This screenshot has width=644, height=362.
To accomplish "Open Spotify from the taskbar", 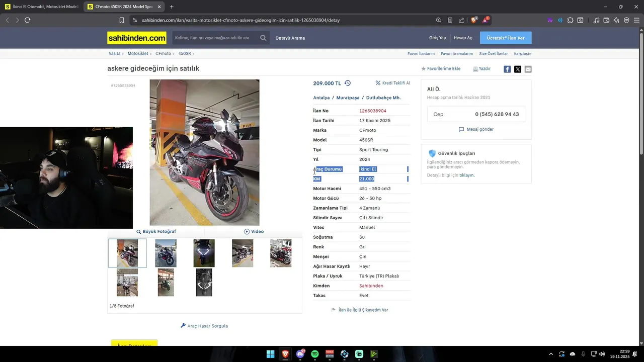I will (315, 354).
